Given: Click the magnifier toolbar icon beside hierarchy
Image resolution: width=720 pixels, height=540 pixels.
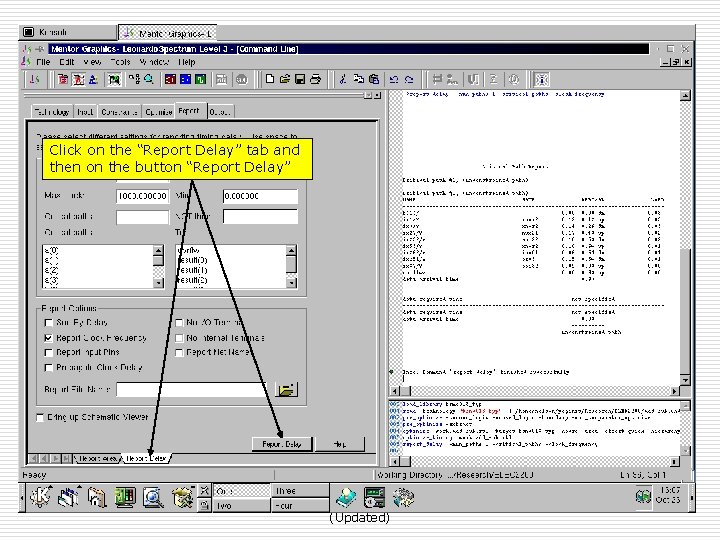Looking at the screenshot, I should tap(149, 79).
